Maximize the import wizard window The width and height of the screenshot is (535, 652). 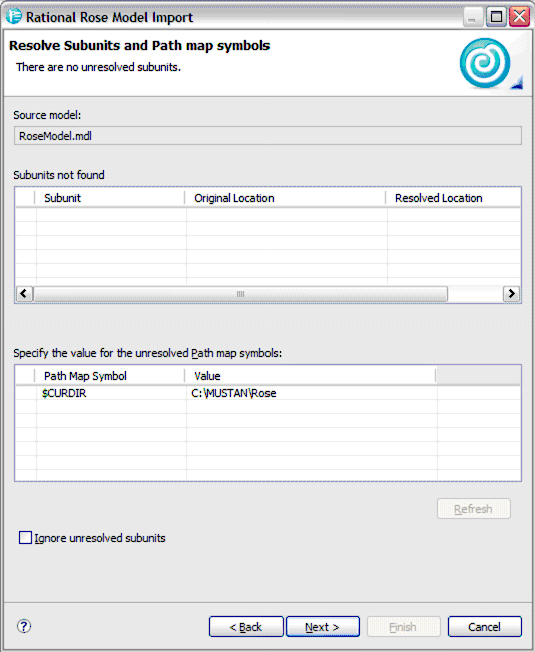(496, 17)
